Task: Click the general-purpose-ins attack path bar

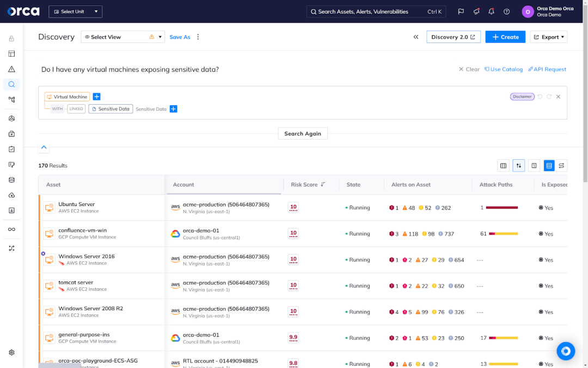Action: tap(503, 338)
